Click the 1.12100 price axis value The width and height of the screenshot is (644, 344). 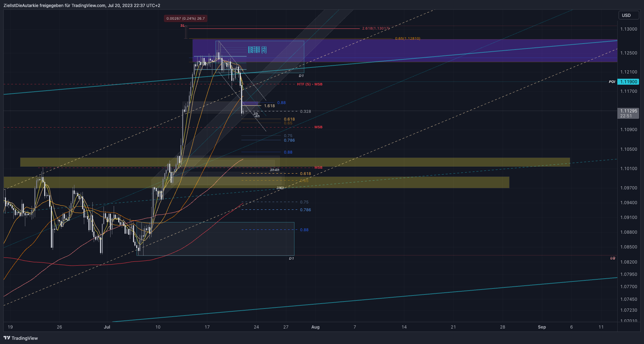tap(629, 72)
